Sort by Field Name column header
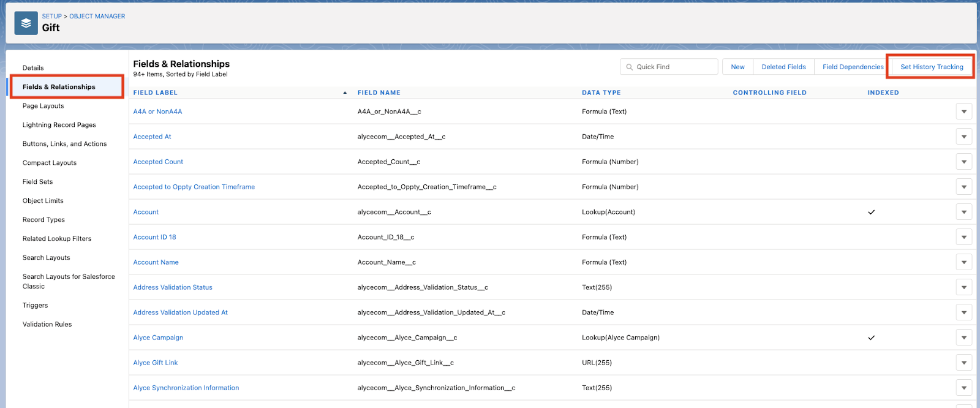Screen dimensions: 980x408 click(x=379, y=93)
